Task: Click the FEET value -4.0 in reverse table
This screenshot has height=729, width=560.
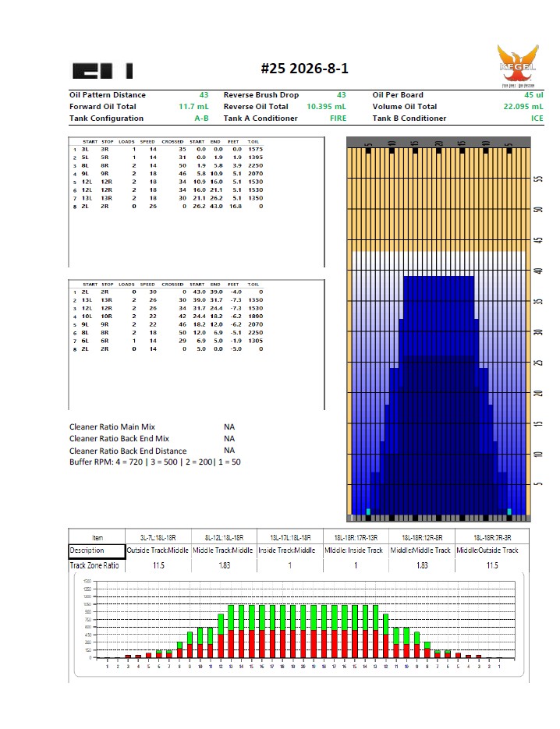Action: click(x=236, y=292)
